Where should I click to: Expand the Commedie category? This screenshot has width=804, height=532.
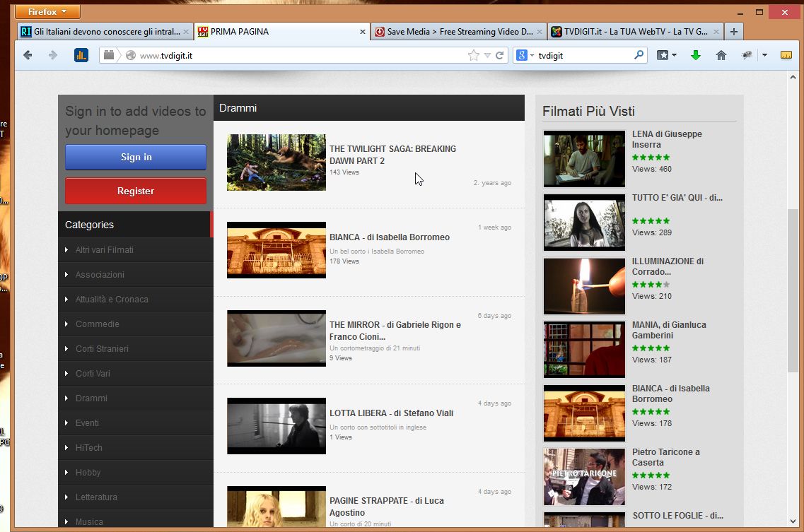[135, 324]
